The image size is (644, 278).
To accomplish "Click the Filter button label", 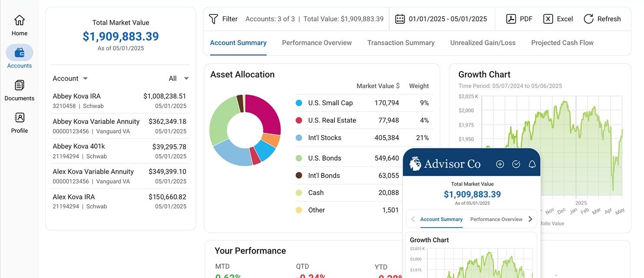I will point(230,19).
